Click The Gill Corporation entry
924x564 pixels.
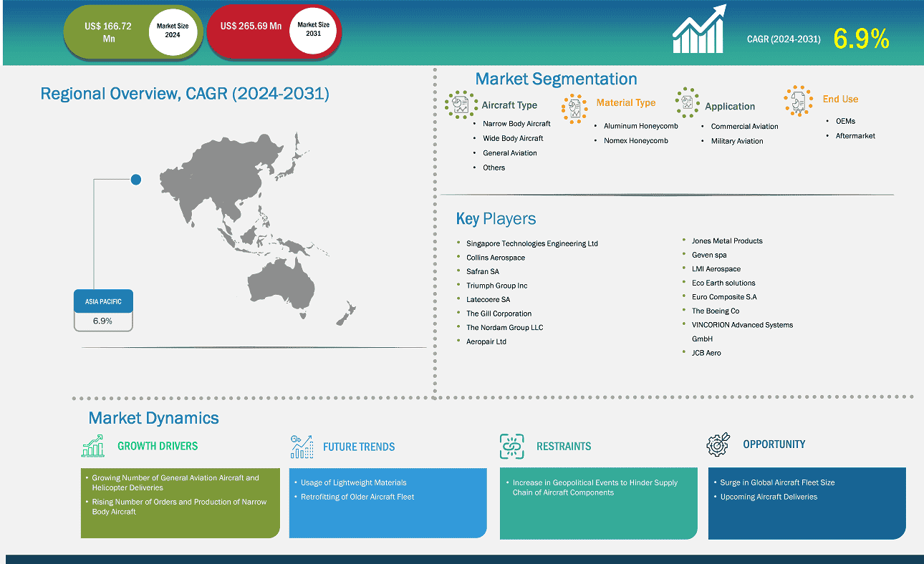[499, 313]
